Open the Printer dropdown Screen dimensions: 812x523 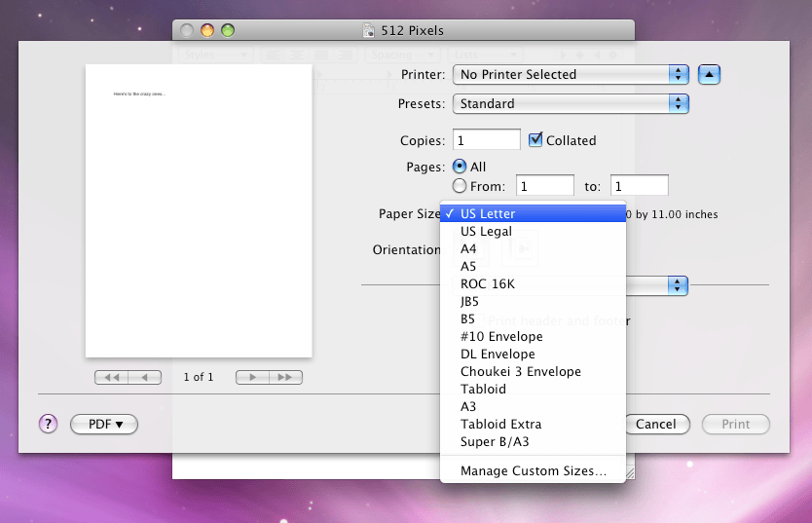pos(571,75)
